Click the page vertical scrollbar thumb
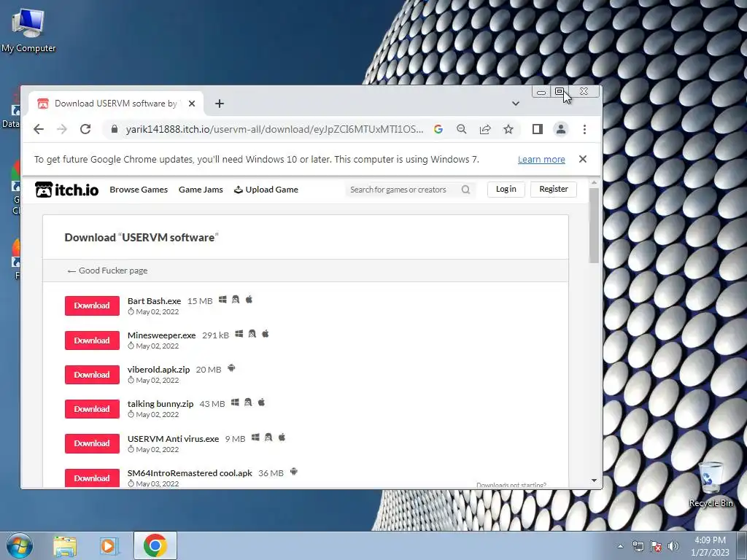 [x=594, y=225]
